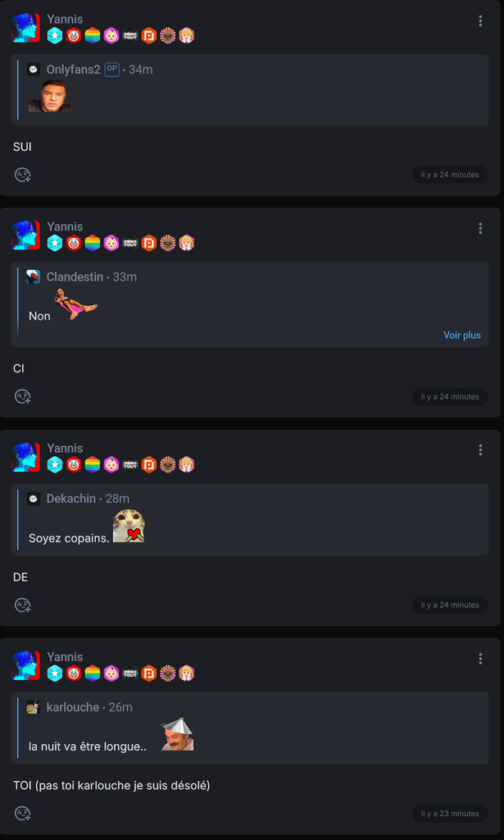Add a reaction to the TOI post

coord(22,813)
